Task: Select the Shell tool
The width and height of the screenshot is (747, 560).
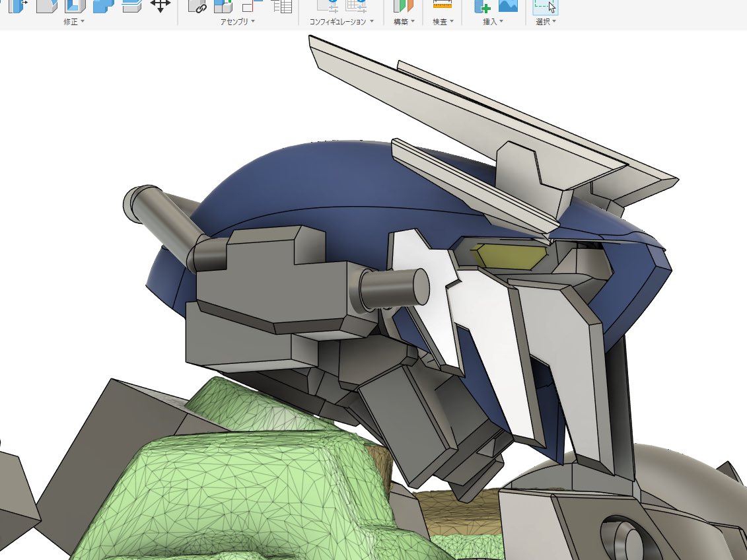Action: (x=75, y=6)
